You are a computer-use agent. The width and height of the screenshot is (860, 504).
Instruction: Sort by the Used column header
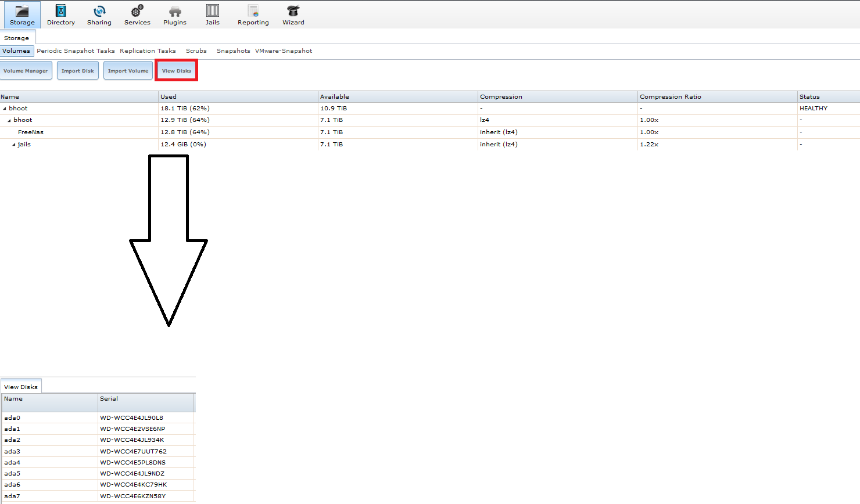tap(238, 97)
